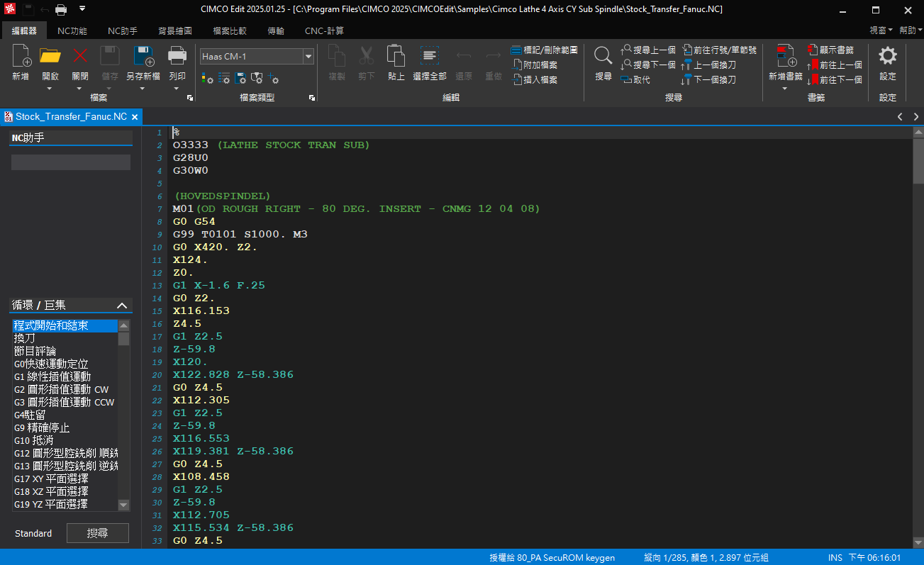Image resolution: width=924 pixels, height=565 pixels.
Task: Click the 選擇全部 (Select All) icon
Action: coord(430,57)
